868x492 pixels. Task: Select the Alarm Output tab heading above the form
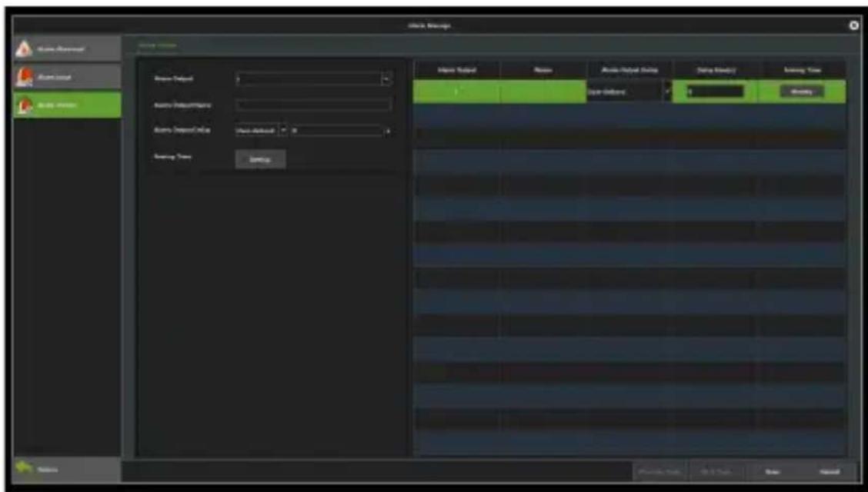(x=158, y=45)
